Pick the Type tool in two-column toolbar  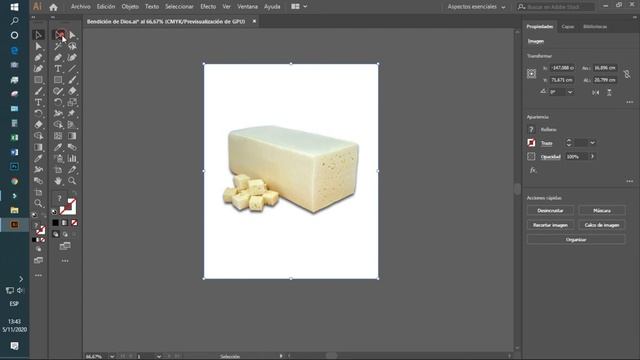tap(58, 69)
